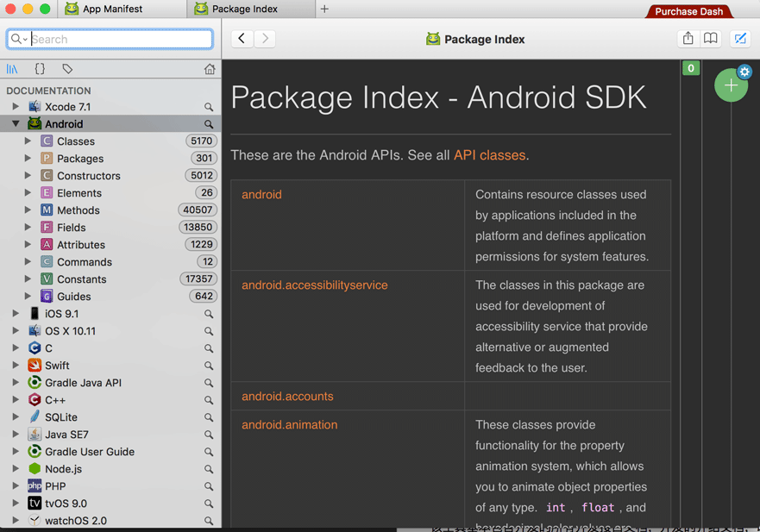Select the docsets library icon
This screenshot has width=760, height=532.
(12, 69)
